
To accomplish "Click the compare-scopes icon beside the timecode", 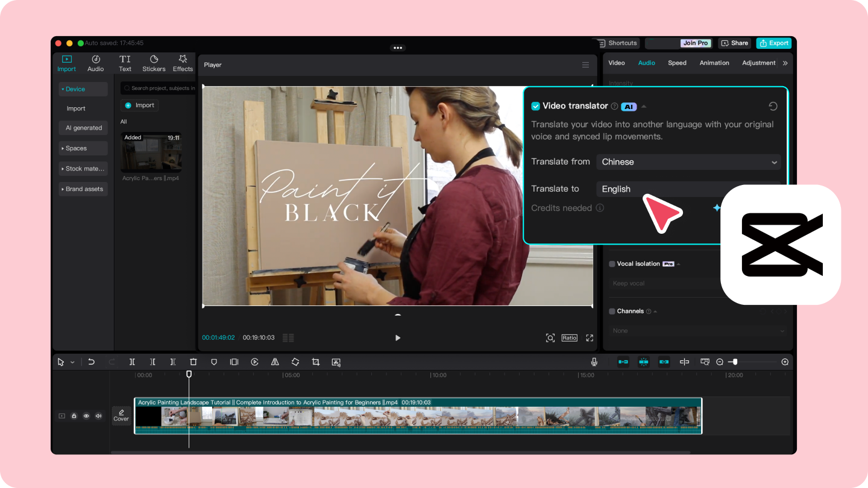I will pyautogui.click(x=288, y=338).
